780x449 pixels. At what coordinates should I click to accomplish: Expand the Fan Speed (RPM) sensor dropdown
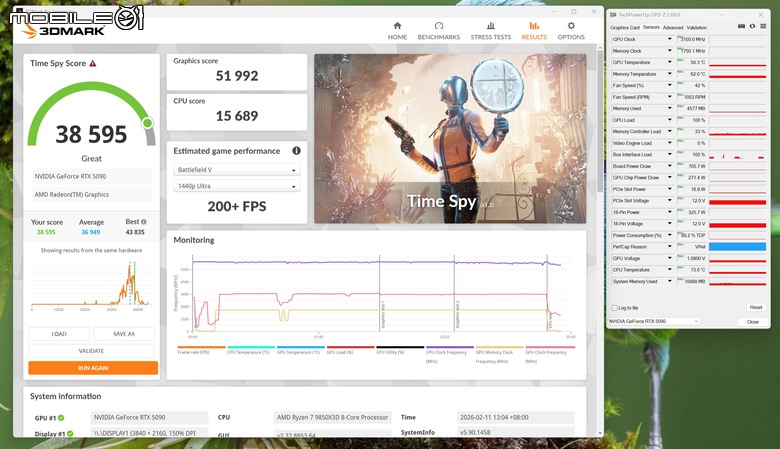(x=670, y=97)
